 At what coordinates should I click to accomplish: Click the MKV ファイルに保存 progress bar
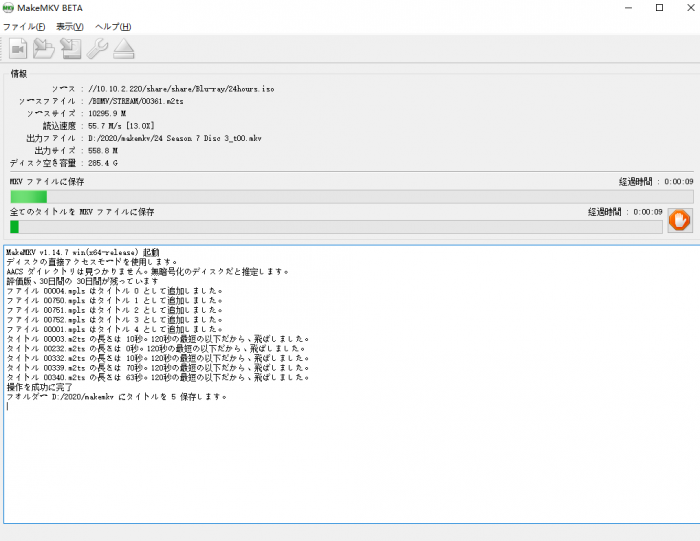pyautogui.click(x=352, y=197)
